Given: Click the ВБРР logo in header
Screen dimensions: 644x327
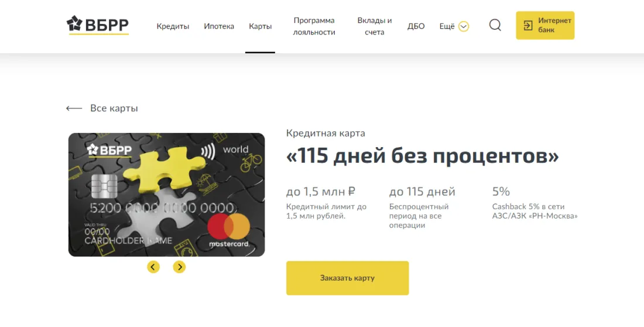Looking at the screenshot, I should coord(98,25).
